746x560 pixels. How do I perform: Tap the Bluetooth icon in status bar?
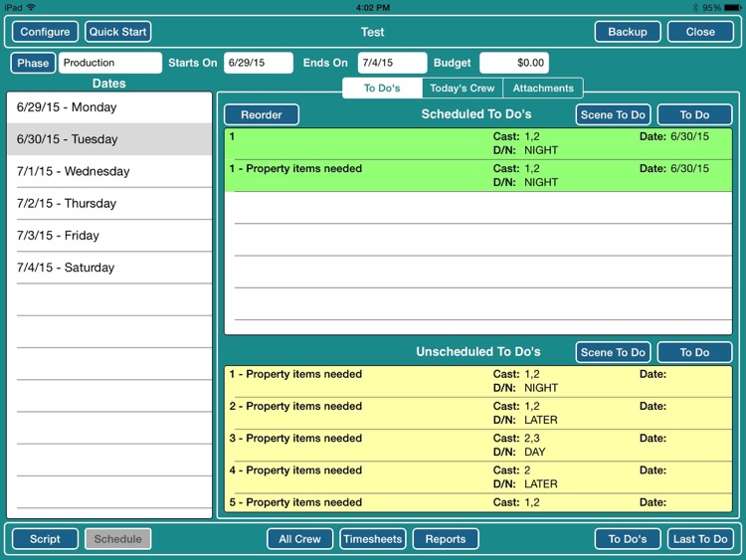695,8
